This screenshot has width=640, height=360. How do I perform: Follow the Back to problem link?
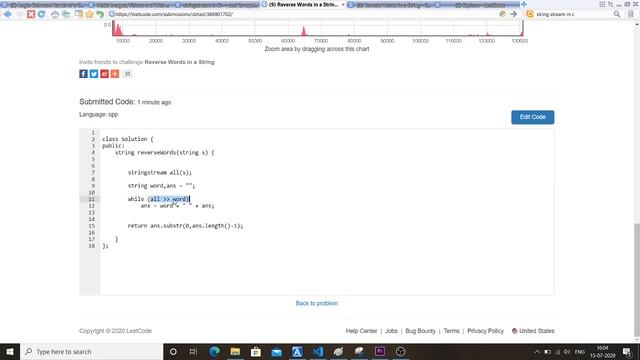[x=317, y=303]
